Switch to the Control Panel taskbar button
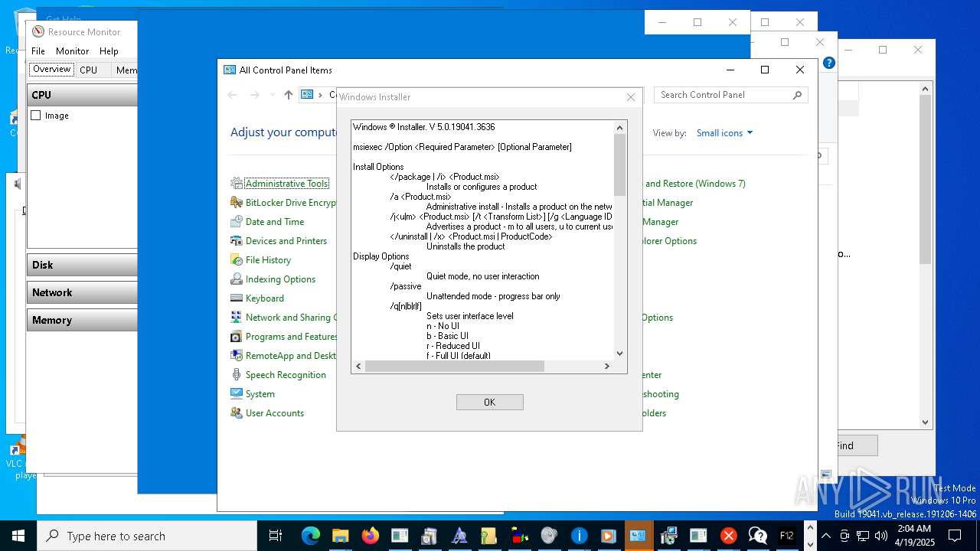The image size is (980, 551). (x=638, y=536)
